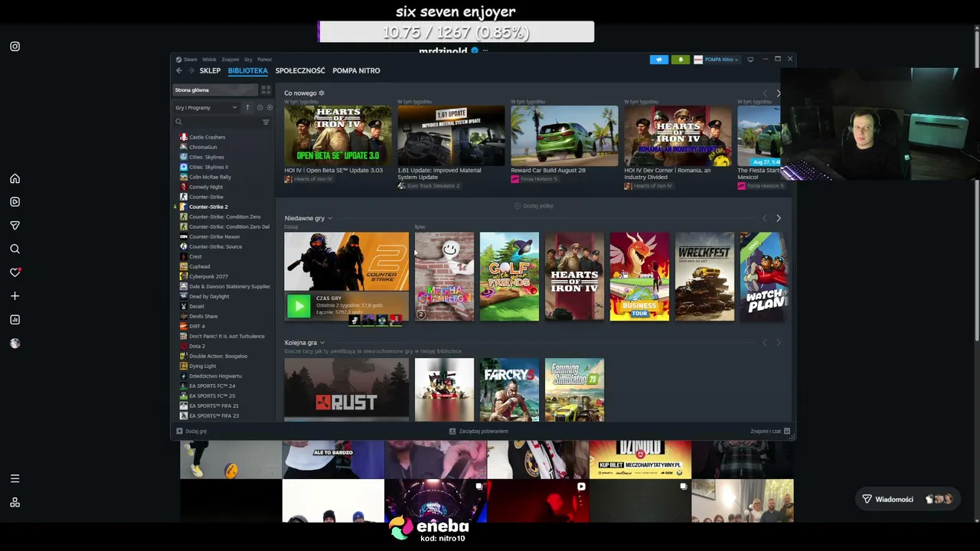Open Business Tour game cover

[639, 276]
